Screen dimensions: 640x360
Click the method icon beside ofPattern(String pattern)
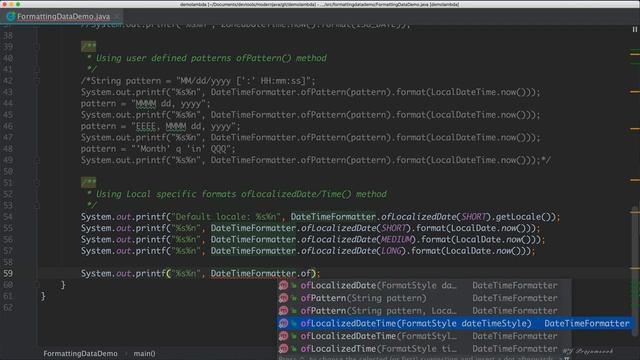[283, 298]
